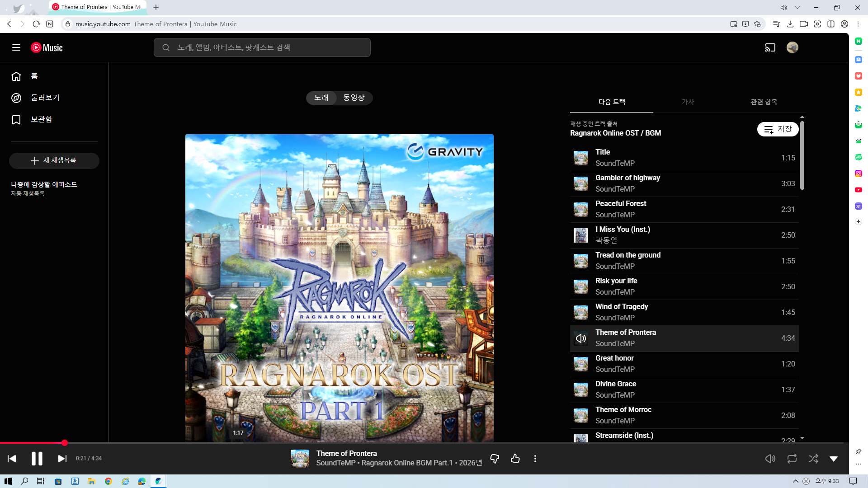Click the 저장 save queue button
Image resolution: width=868 pixels, height=488 pixels.
[x=778, y=129]
